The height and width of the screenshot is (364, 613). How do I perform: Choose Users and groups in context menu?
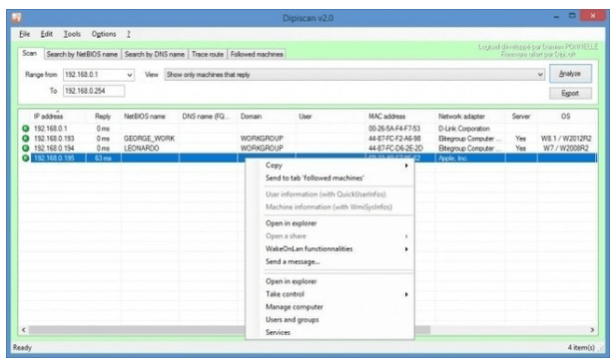[293, 320]
